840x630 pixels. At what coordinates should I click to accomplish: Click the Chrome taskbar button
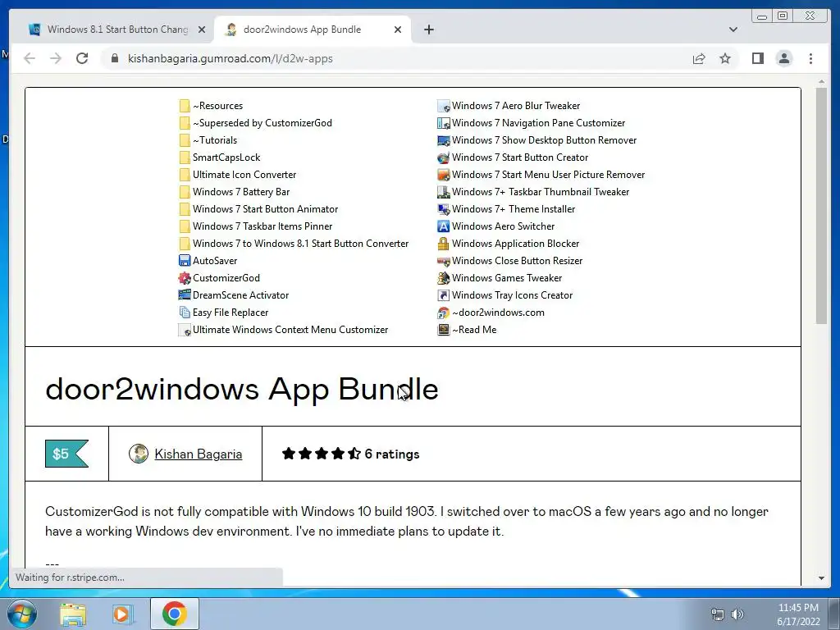click(174, 614)
